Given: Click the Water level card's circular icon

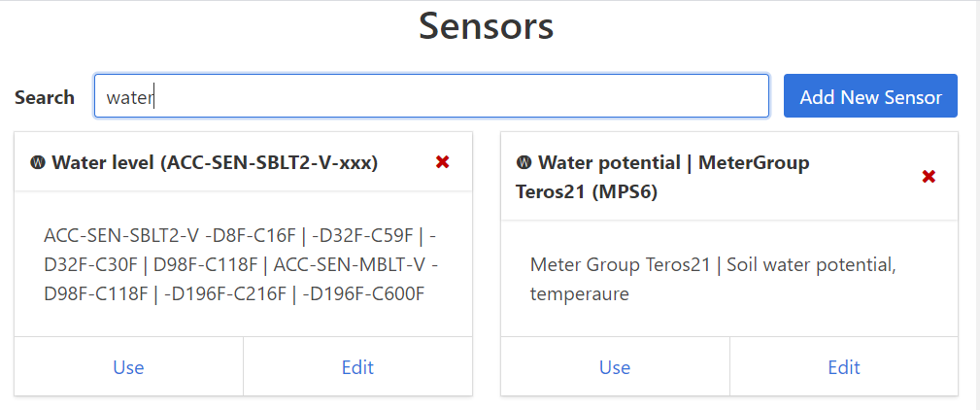Looking at the screenshot, I should click(x=37, y=162).
